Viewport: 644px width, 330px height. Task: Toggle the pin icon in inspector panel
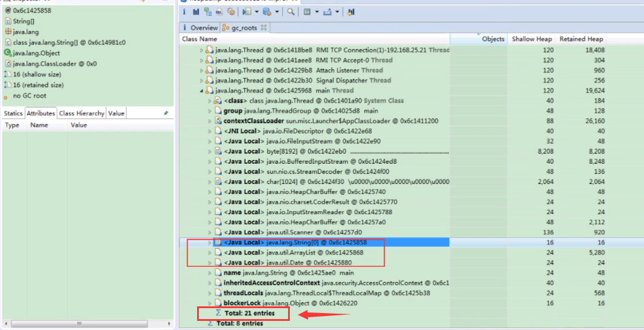(166, 113)
